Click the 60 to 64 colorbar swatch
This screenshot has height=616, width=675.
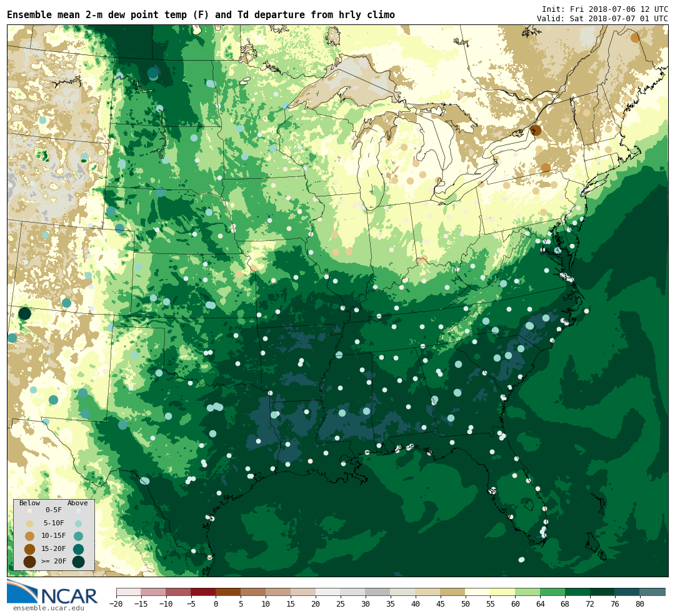point(527,592)
